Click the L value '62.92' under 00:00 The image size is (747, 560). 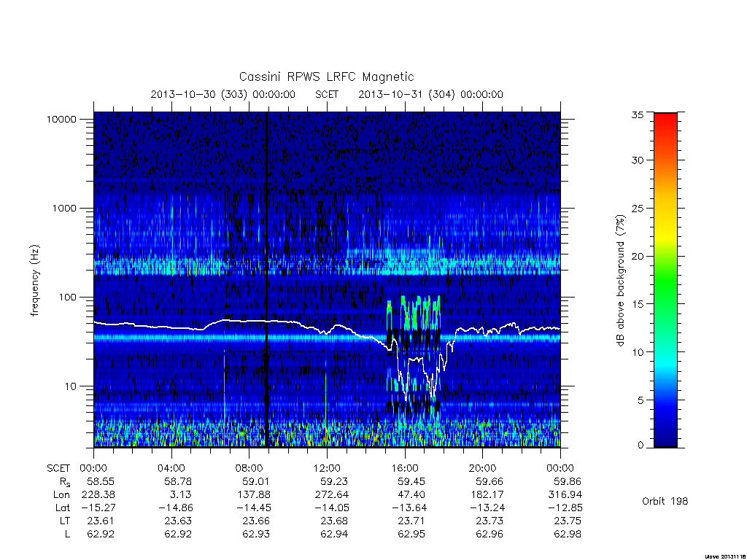coord(101,534)
